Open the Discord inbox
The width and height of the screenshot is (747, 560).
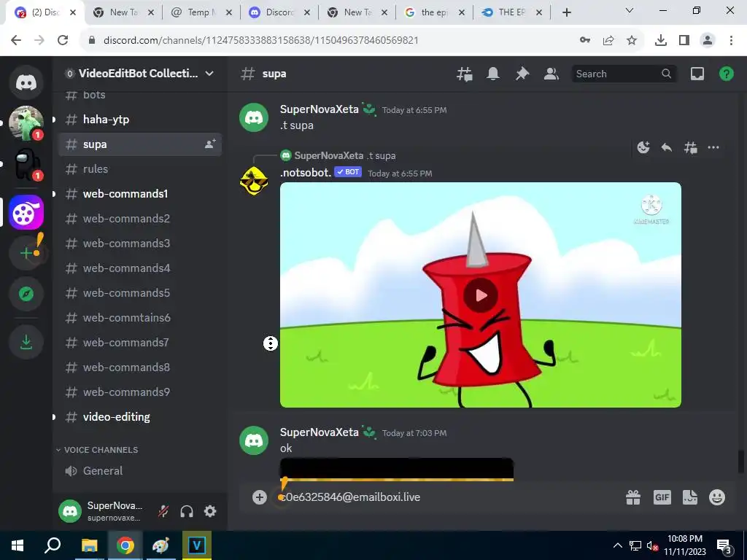[697, 74]
